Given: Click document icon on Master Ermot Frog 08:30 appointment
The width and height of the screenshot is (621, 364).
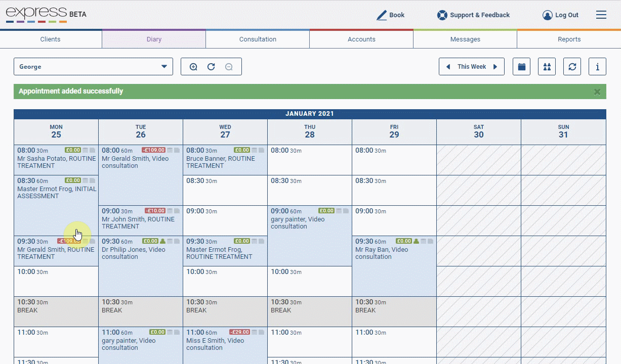Looking at the screenshot, I should coord(92,180).
